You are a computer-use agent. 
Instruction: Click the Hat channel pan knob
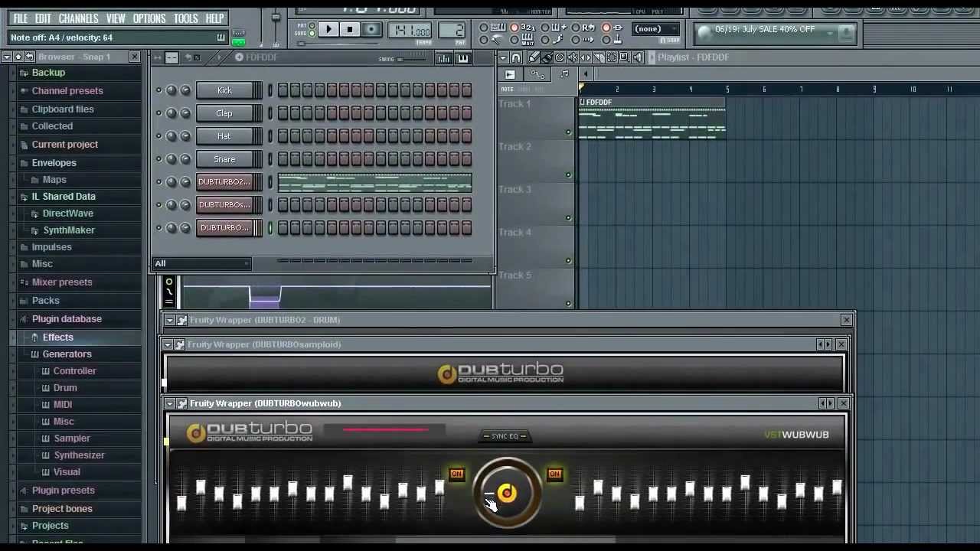[x=171, y=136]
